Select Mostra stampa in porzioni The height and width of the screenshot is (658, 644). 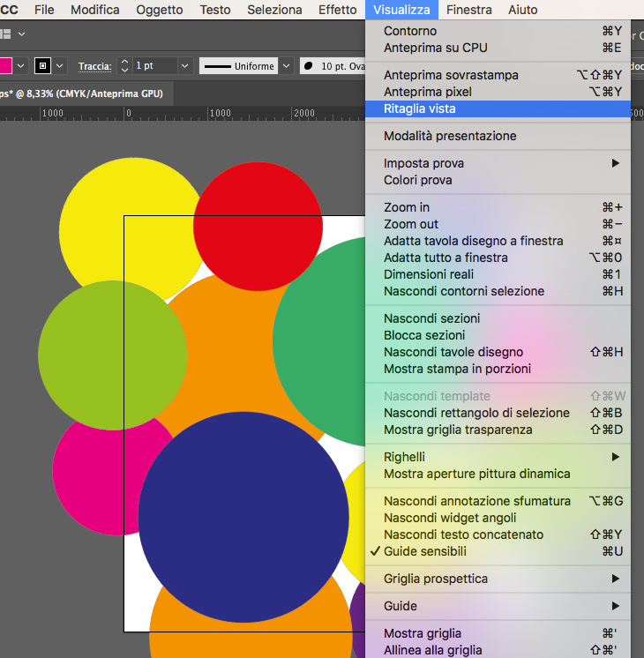[x=498, y=369]
